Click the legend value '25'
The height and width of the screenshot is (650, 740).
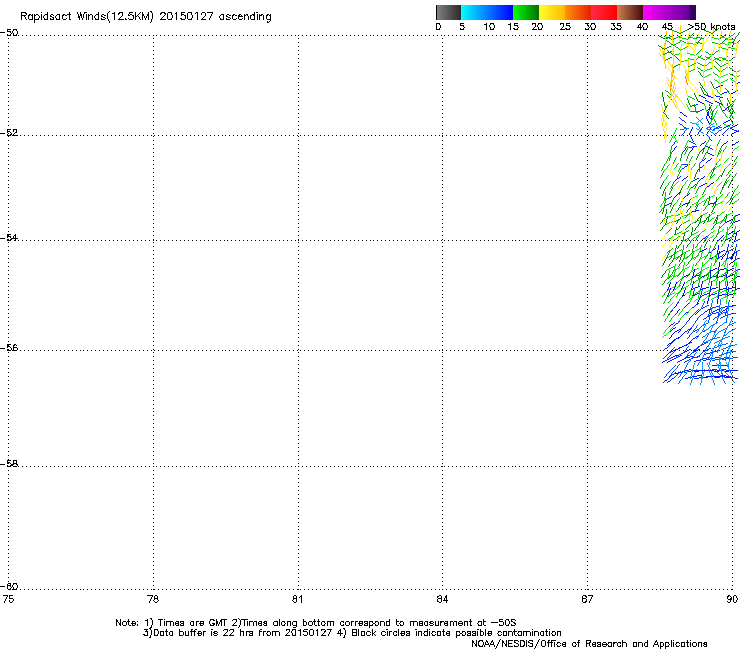tap(565, 27)
